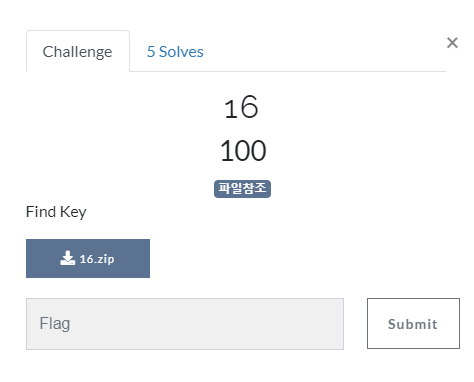Place cursor in the Flag text box

click(x=185, y=324)
